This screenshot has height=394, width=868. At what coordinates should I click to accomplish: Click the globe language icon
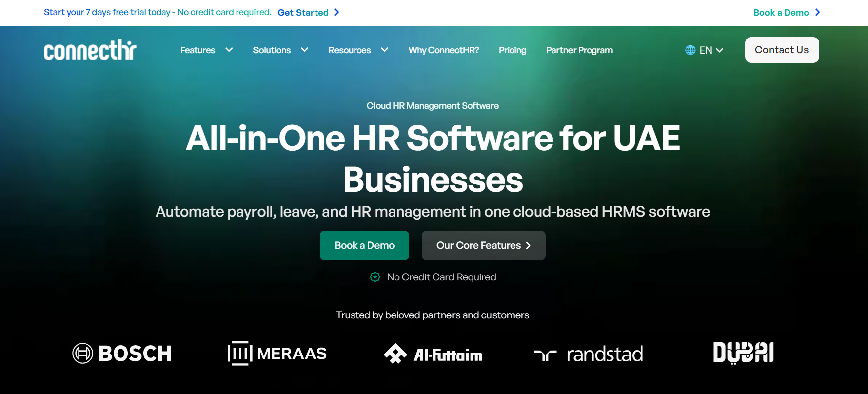(x=690, y=50)
